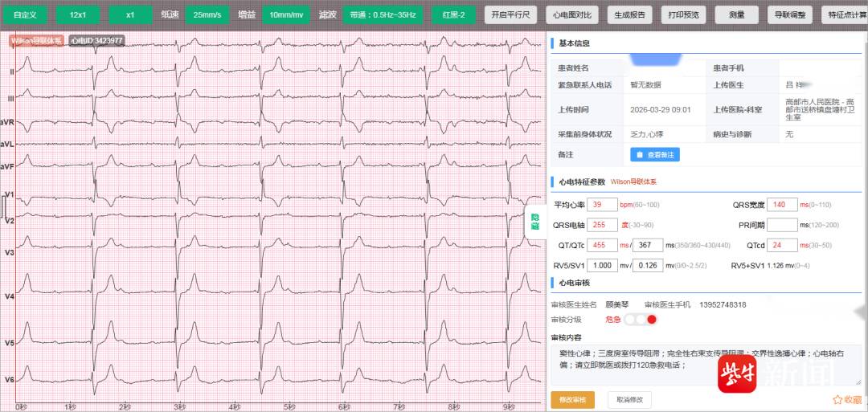Image resolution: width=868 pixels, height=412 pixels.
Task: Click the Wilson导联体系 label on ECG chart
Action: coord(36,39)
